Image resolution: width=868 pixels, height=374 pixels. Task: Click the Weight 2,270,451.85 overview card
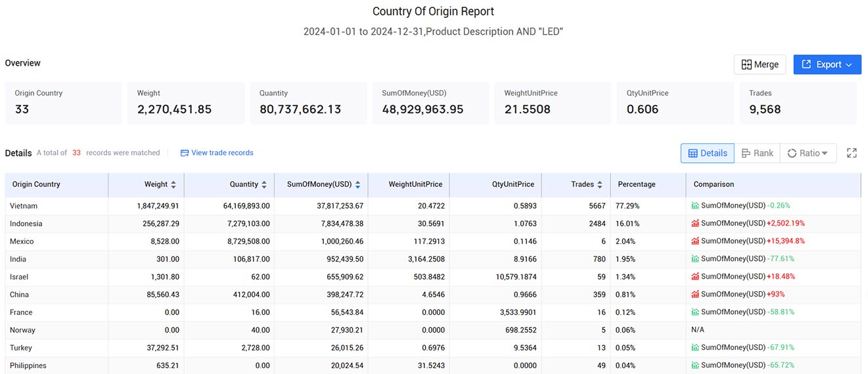coord(186,103)
